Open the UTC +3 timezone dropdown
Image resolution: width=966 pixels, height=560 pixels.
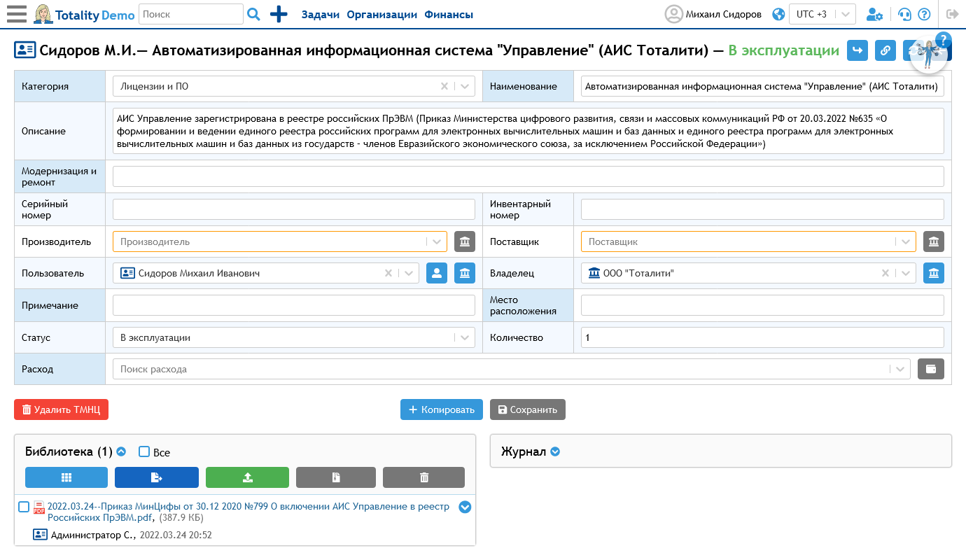pos(822,14)
